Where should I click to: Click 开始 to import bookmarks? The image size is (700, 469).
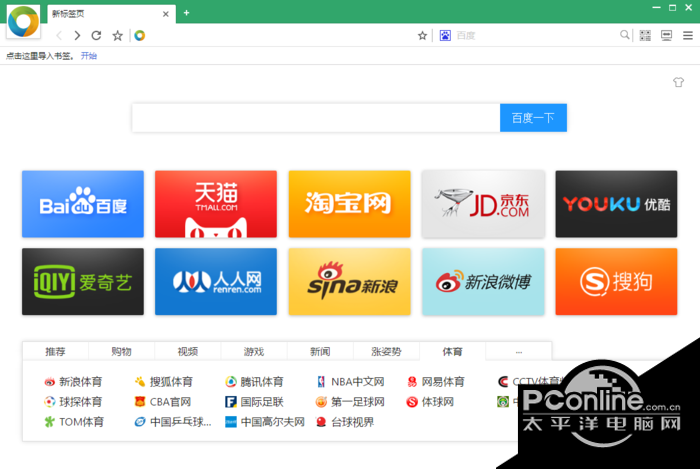click(x=88, y=56)
